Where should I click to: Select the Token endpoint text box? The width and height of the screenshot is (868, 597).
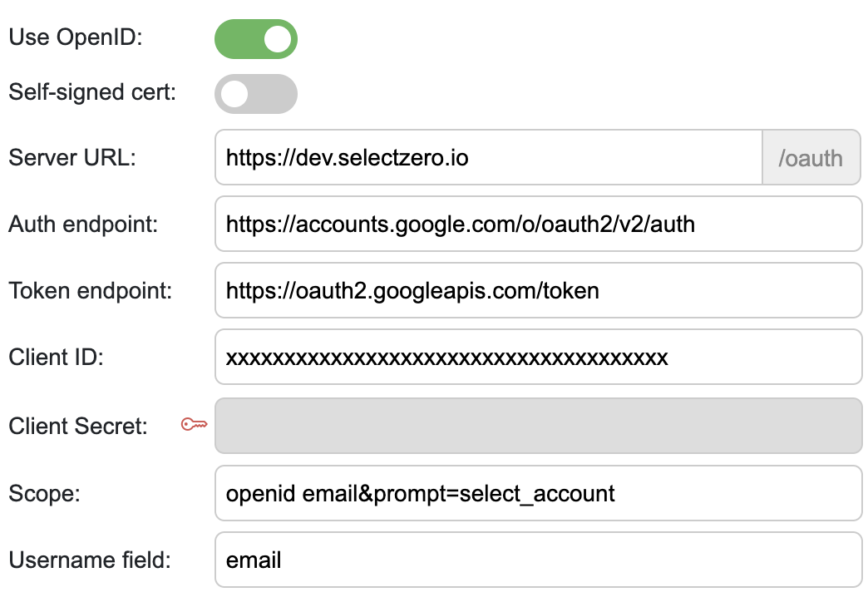[538, 290]
